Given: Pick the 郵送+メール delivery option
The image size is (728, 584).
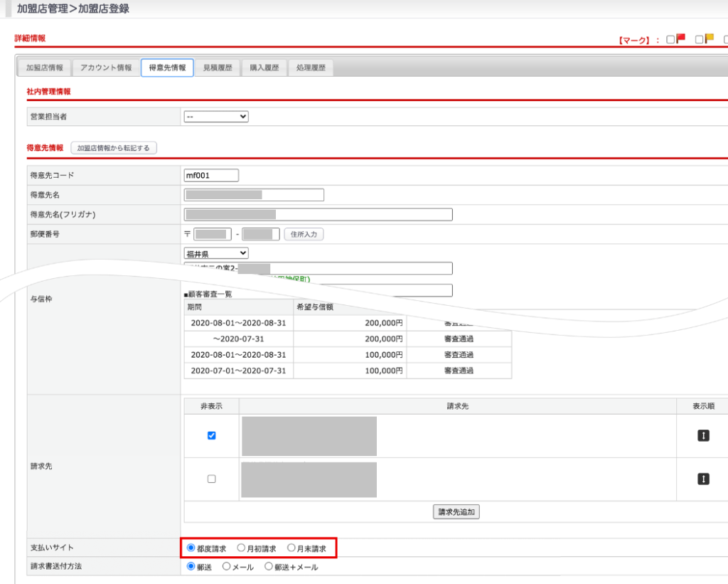Looking at the screenshot, I should 269,567.
